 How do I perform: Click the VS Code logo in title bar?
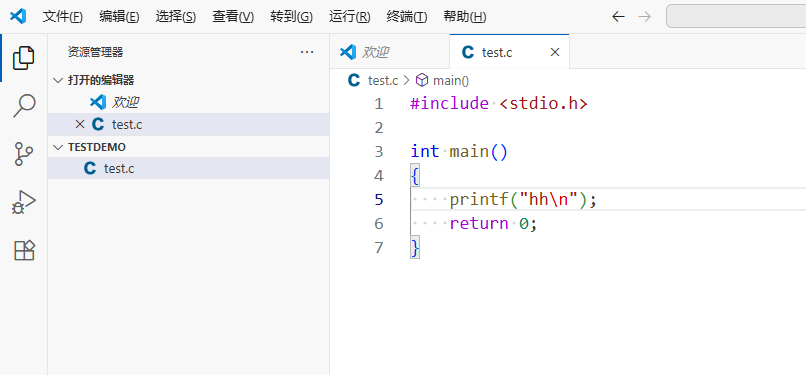click(x=18, y=16)
